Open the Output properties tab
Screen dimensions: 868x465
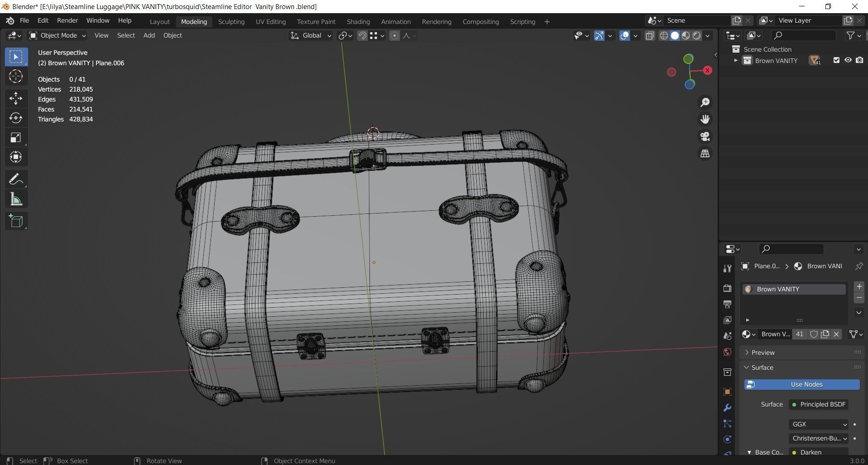point(727,304)
